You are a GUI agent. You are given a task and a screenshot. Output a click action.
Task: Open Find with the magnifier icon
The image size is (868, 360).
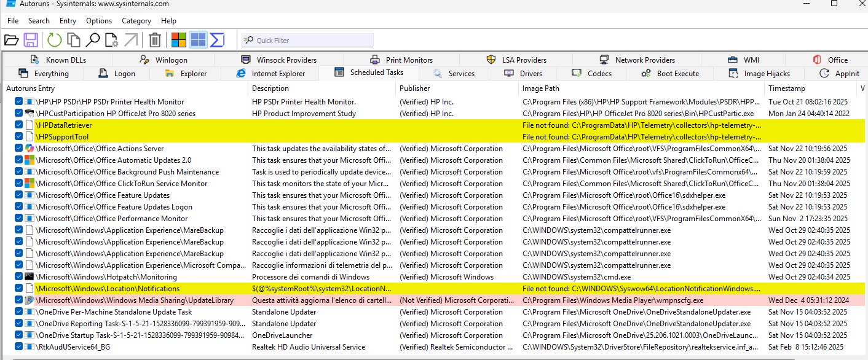pyautogui.click(x=92, y=39)
